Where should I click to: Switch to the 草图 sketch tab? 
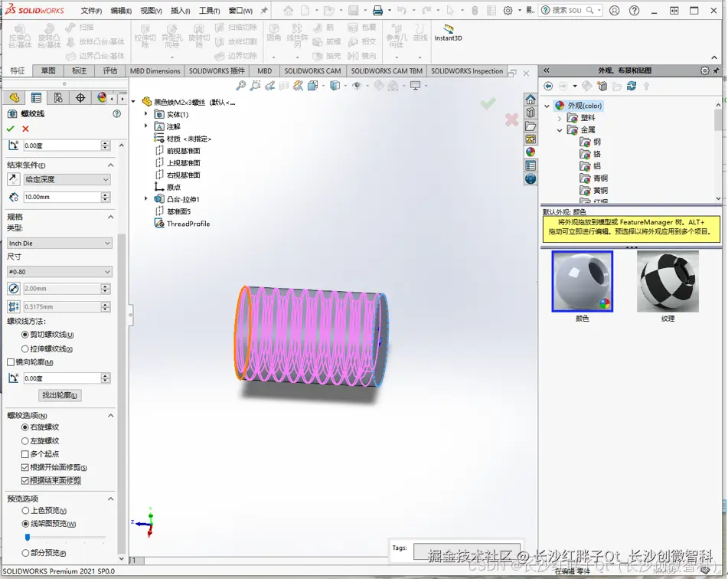pos(48,70)
